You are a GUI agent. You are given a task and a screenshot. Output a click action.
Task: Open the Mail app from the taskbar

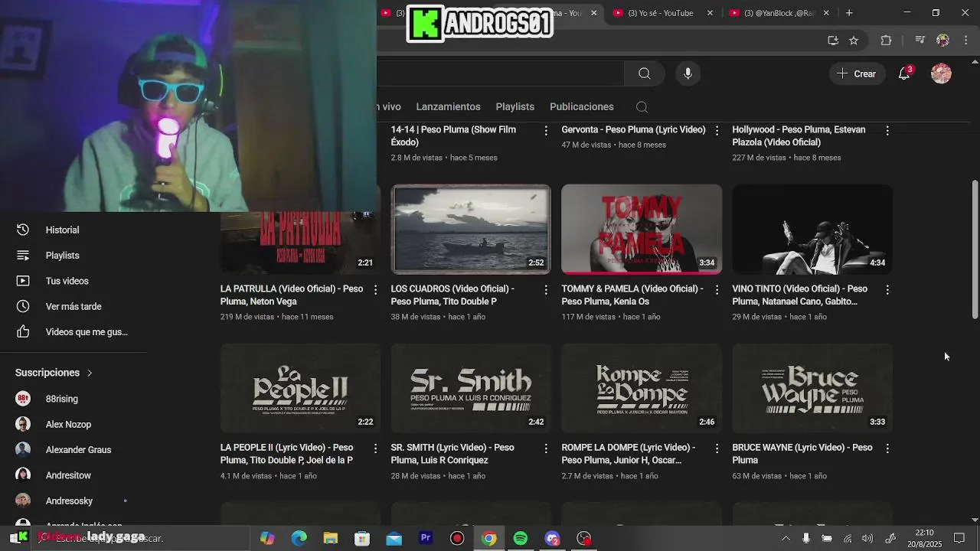(394, 538)
